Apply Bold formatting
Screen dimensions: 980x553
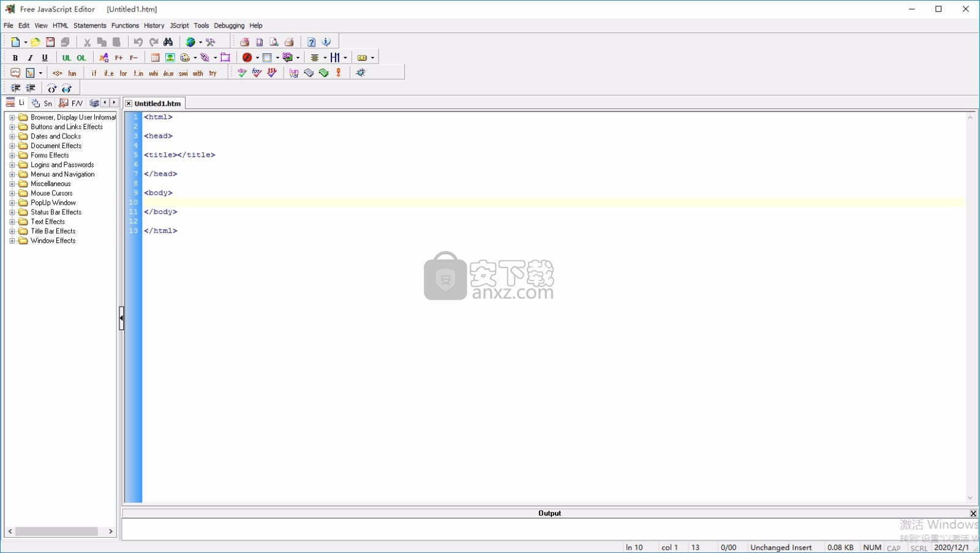click(15, 58)
